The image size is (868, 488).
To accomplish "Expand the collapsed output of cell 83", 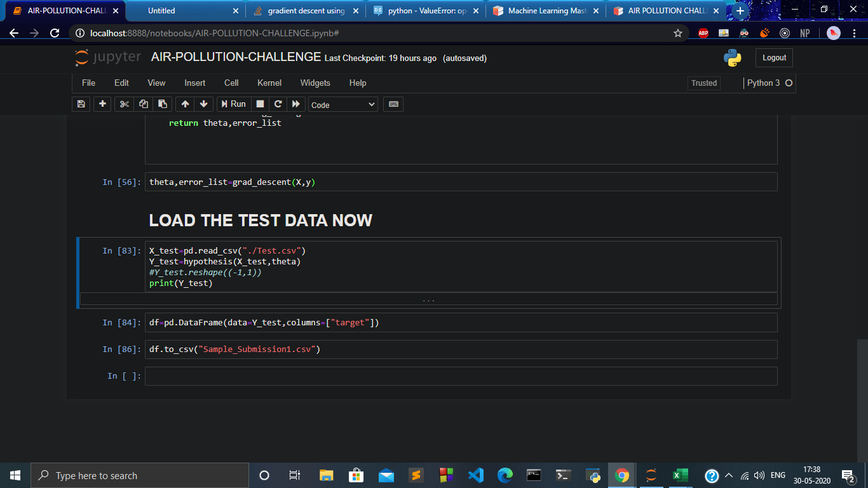I will 428,300.
